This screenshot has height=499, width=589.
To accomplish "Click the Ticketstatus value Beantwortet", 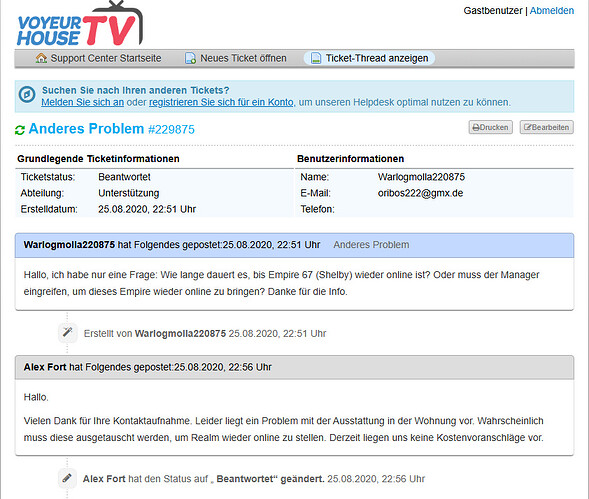I will (x=124, y=177).
